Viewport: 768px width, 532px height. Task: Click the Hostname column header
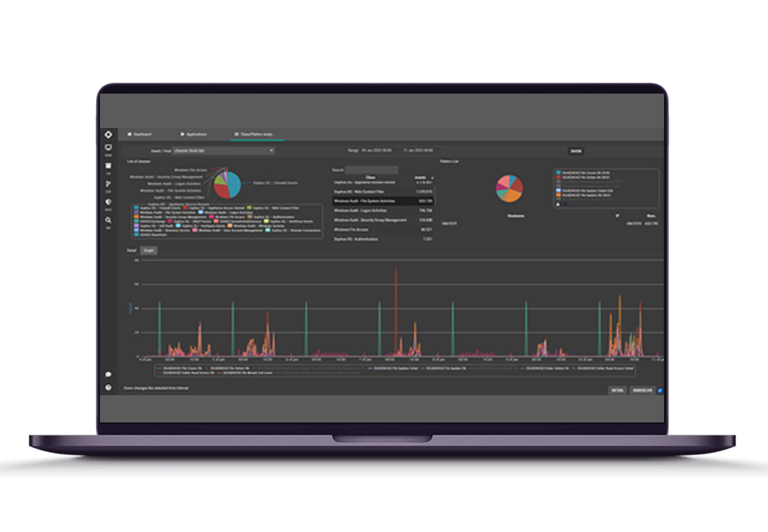(516, 215)
